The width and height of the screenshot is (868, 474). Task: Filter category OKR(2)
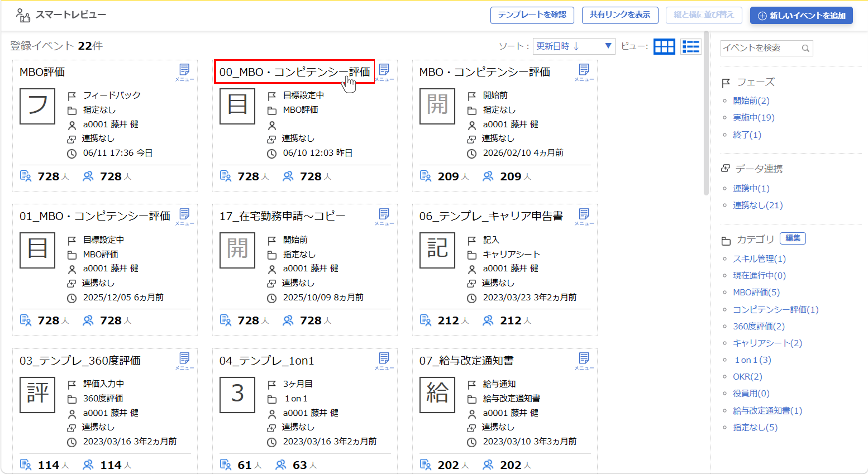(747, 377)
